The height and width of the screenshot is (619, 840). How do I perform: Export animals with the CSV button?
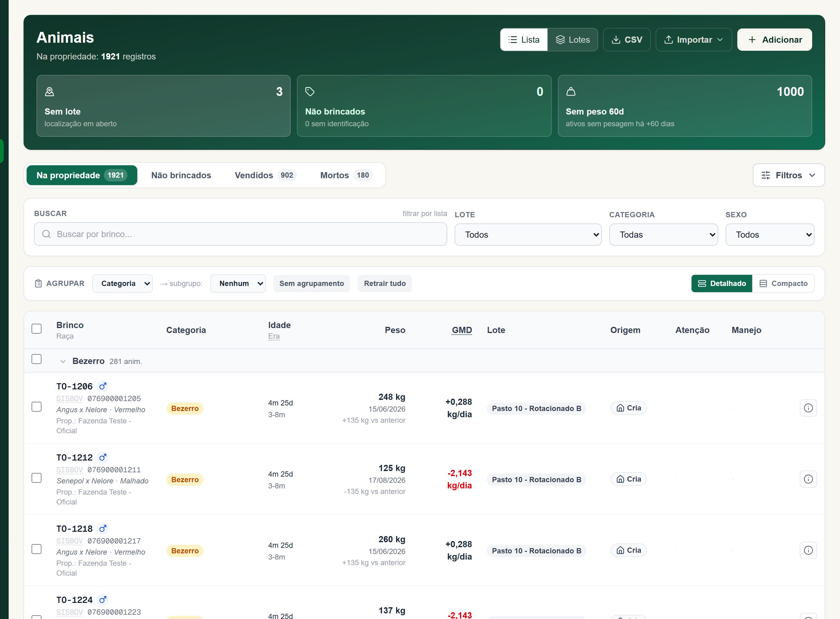coord(627,40)
